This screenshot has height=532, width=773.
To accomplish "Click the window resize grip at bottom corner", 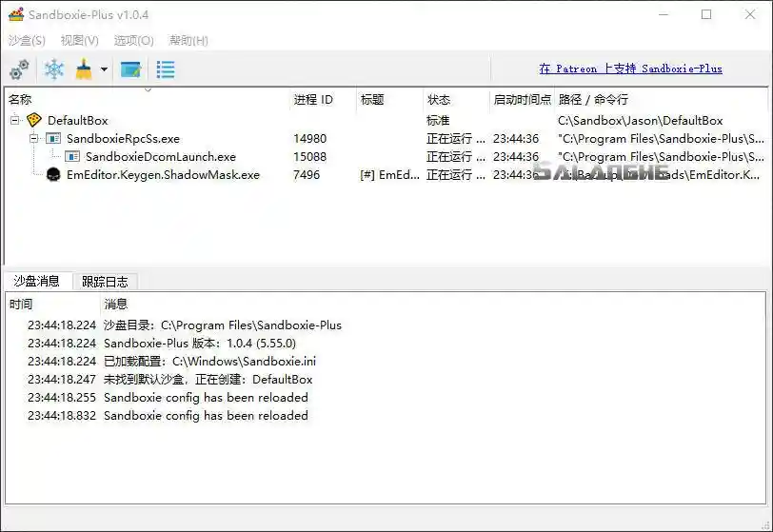I will click(x=765, y=525).
